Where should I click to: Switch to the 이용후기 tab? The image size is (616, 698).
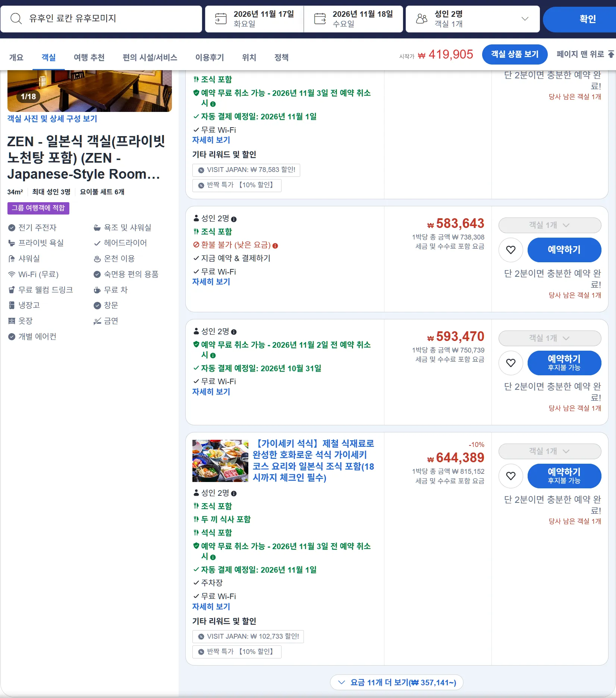coord(210,57)
